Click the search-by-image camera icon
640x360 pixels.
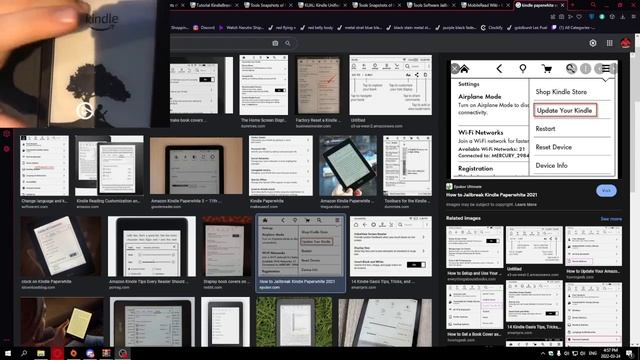click(x=275, y=43)
